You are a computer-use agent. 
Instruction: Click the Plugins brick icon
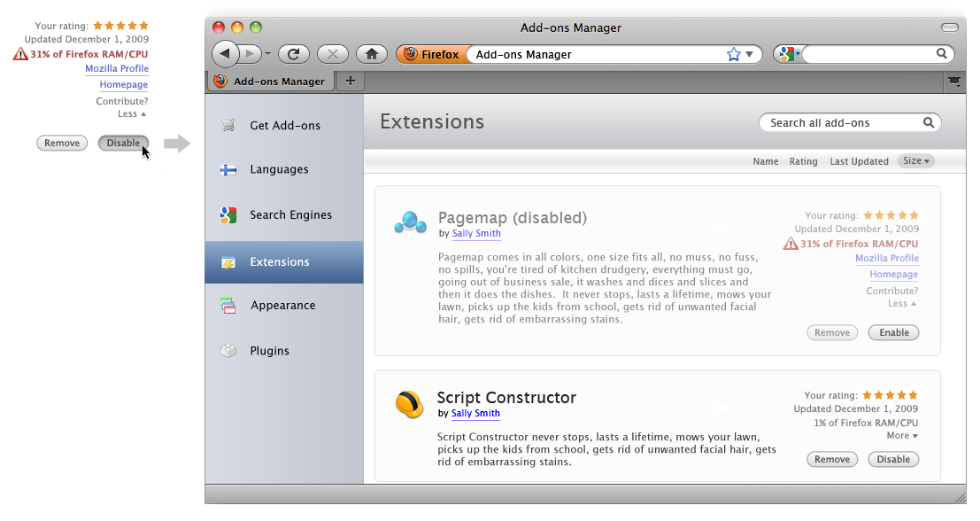(228, 351)
